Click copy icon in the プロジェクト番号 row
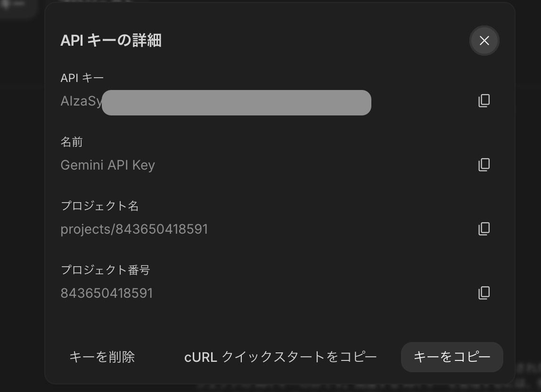The height and width of the screenshot is (392, 541). (484, 293)
